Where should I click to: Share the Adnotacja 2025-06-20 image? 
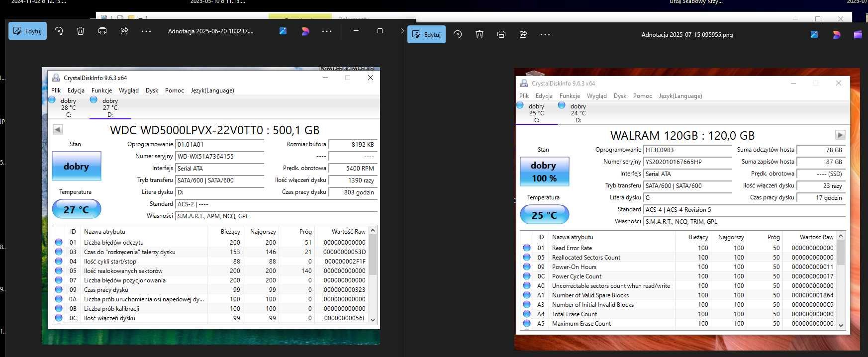coord(124,31)
